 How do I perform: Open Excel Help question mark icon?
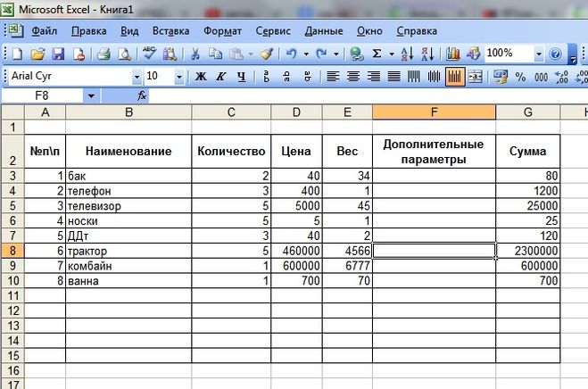(555, 54)
